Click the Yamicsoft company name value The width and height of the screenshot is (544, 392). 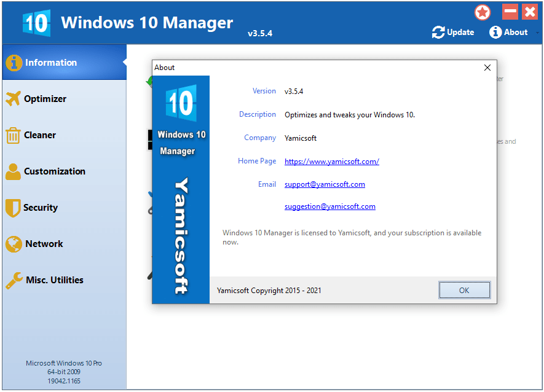[301, 138]
